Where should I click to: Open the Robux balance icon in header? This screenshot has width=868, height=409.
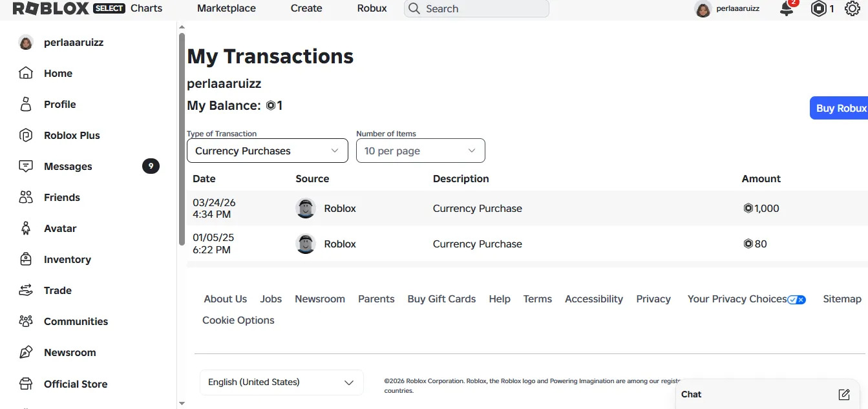[x=819, y=8]
